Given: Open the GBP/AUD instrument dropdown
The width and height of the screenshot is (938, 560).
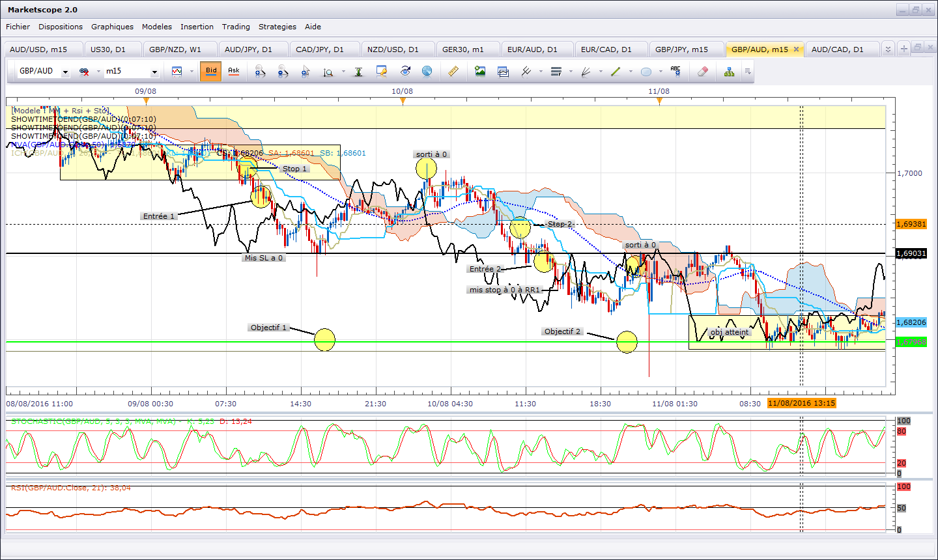Looking at the screenshot, I should click(x=65, y=72).
